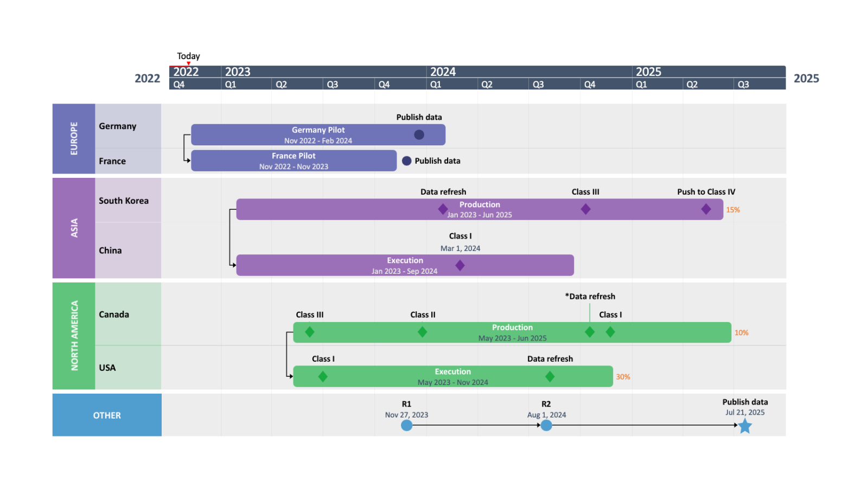
Task: Click the Data refresh diamond on South Korea Production
Action: pyautogui.click(x=443, y=209)
